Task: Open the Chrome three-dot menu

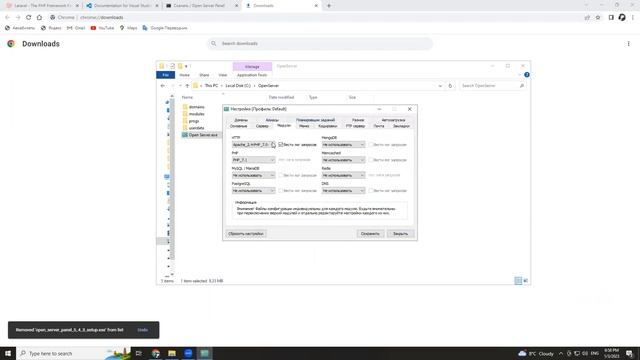Action: (x=633, y=18)
